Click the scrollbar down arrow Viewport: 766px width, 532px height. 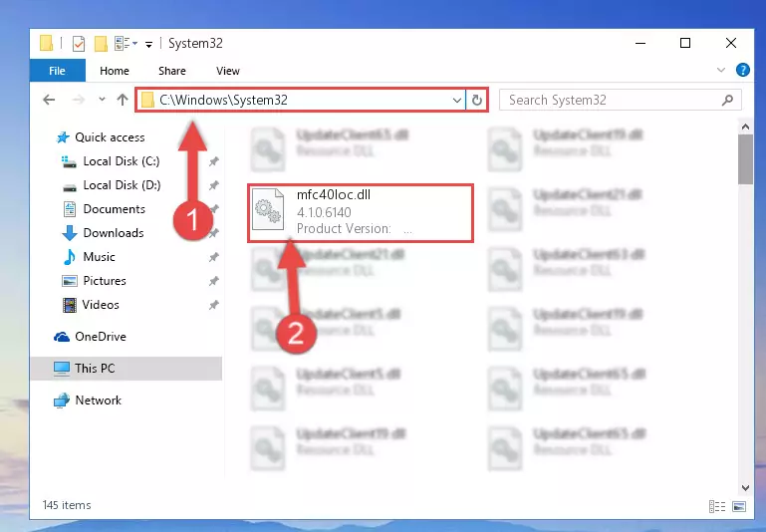[x=745, y=487]
